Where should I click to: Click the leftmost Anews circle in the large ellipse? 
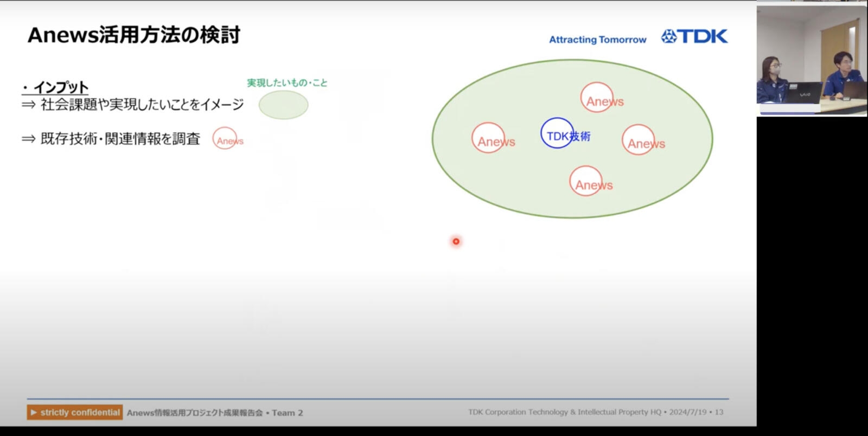(488, 138)
